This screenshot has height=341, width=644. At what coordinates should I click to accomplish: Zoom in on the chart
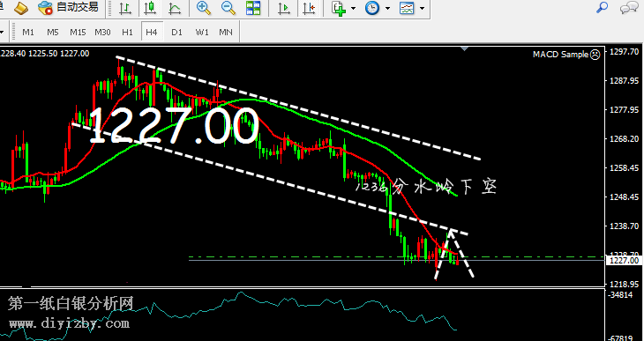pyautogui.click(x=203, y=8)
